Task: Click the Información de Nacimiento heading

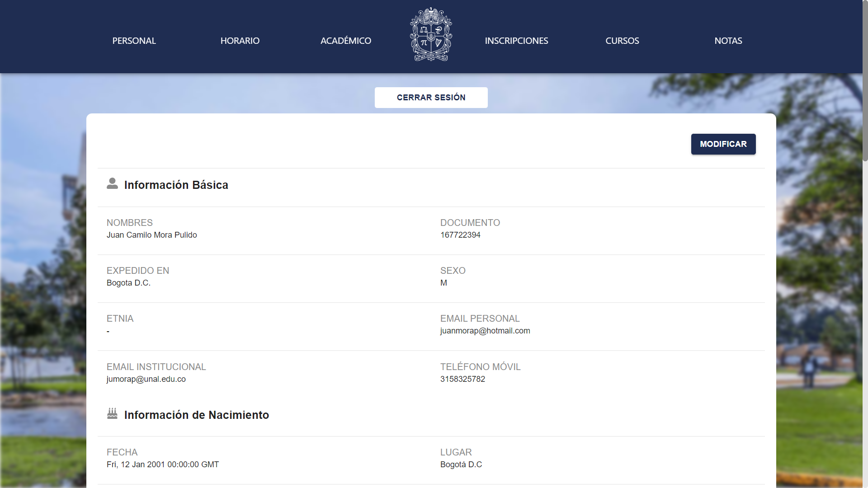Action: pyautogui.click(x=196, y=415)
